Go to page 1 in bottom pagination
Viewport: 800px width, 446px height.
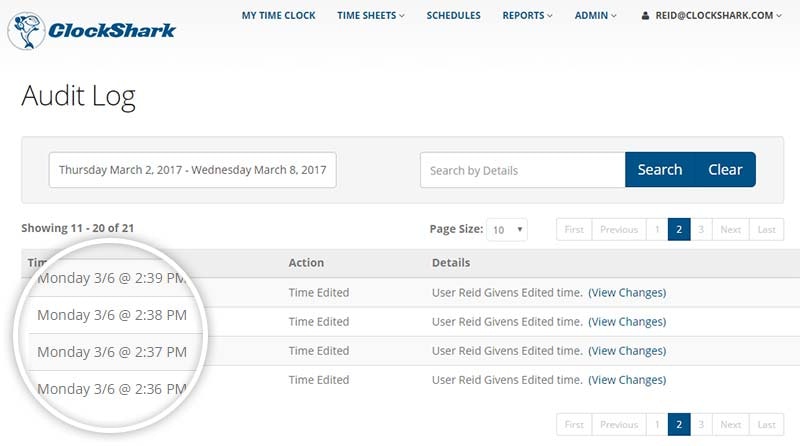tap(657, 425)
